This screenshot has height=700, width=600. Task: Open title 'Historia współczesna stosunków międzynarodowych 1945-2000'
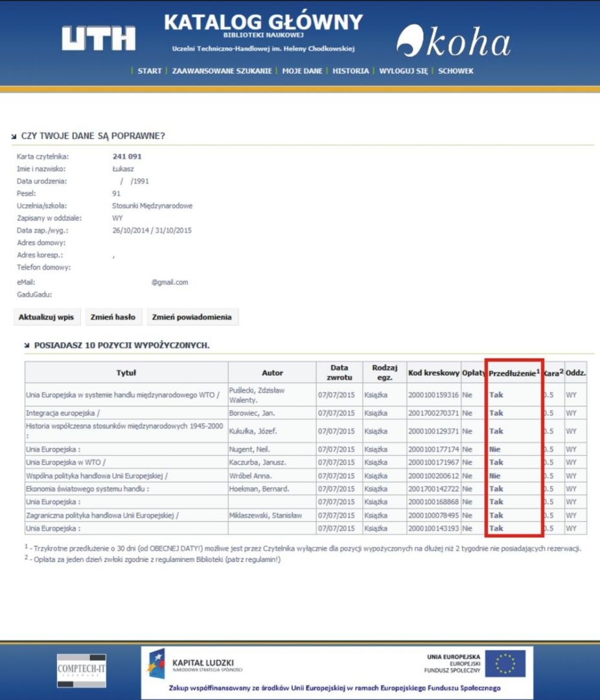124,431
